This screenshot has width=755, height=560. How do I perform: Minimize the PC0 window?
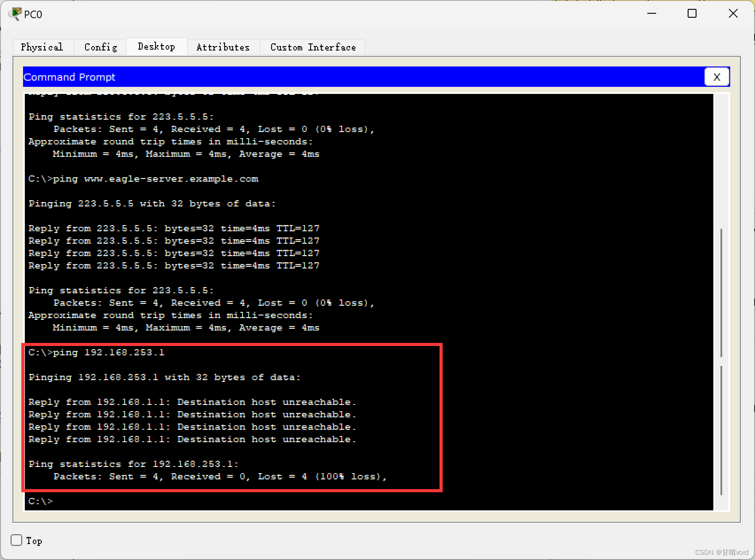click(651, 14)
